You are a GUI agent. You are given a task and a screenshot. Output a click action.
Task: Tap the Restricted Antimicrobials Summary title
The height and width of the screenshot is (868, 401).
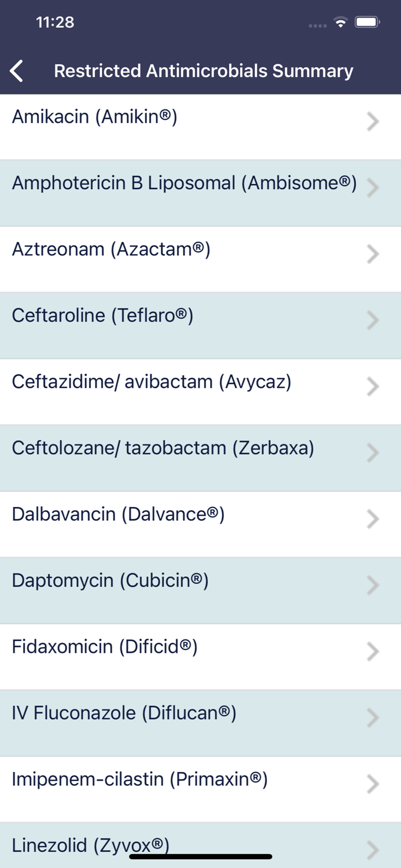pyautogui.click(x=203, y=71)
